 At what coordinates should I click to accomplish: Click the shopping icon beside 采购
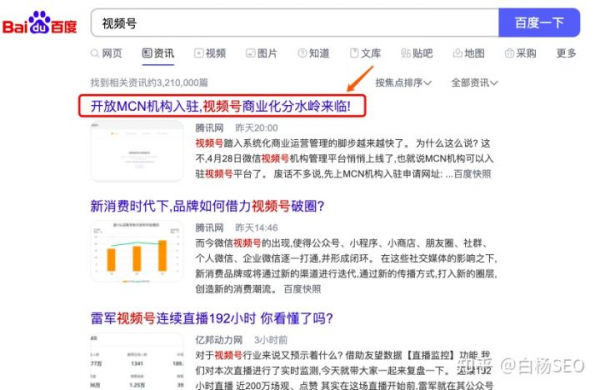coord(509,53)
